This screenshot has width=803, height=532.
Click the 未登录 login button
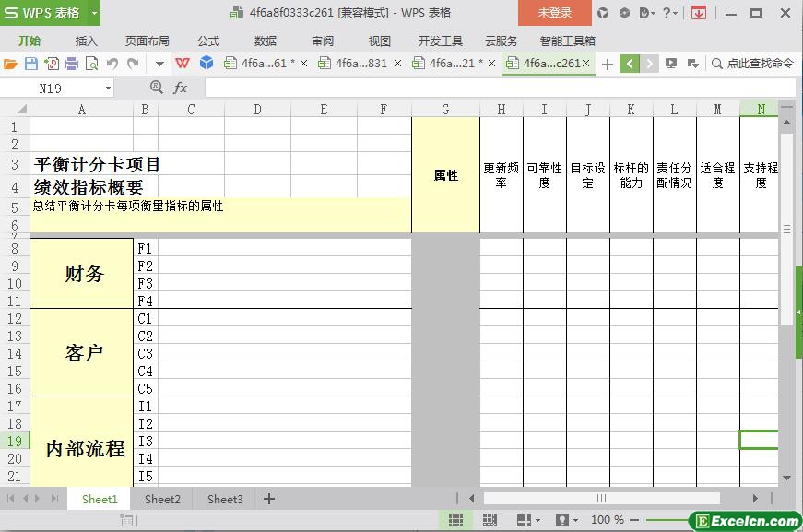tap(554, 13)
